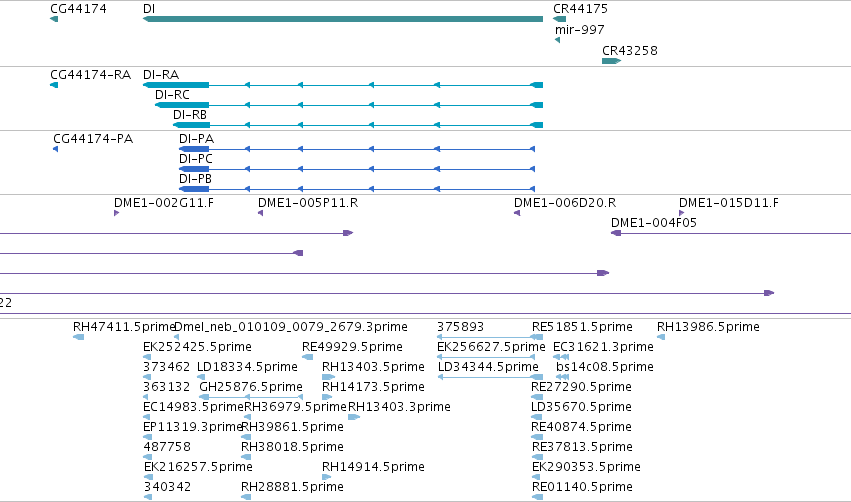Screen dimensions: 851x502
Task: Open the RH38018.5prime label
Action: click(x=293, y=447)
